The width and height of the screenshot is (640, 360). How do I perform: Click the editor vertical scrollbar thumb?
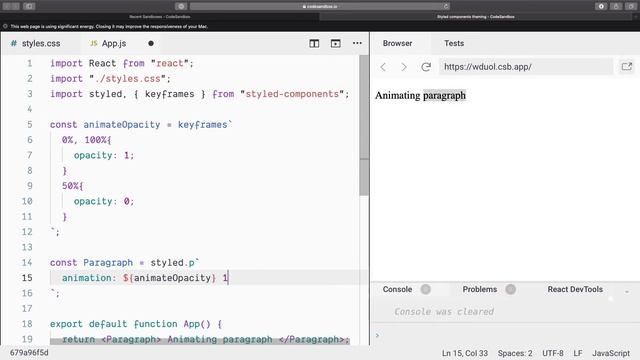tap(364, 124)
